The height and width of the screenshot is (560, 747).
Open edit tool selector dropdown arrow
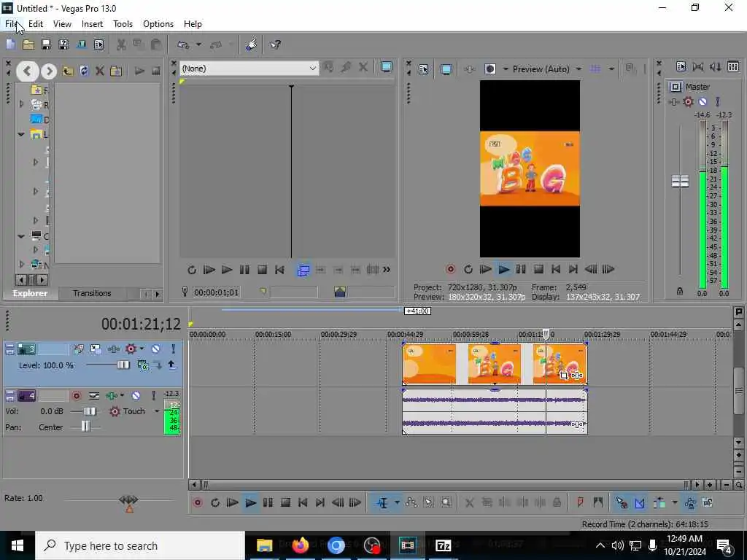click(397, 503)
